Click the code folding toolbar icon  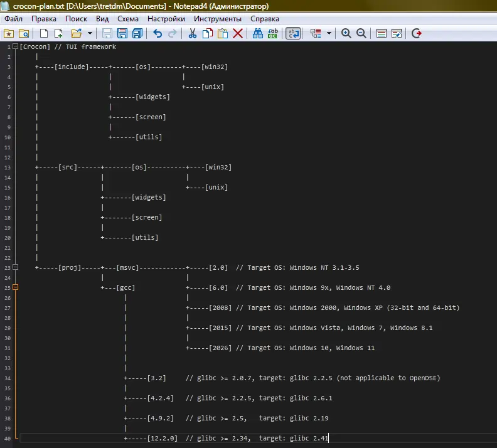pyautogui.click(x=316, y=33)
